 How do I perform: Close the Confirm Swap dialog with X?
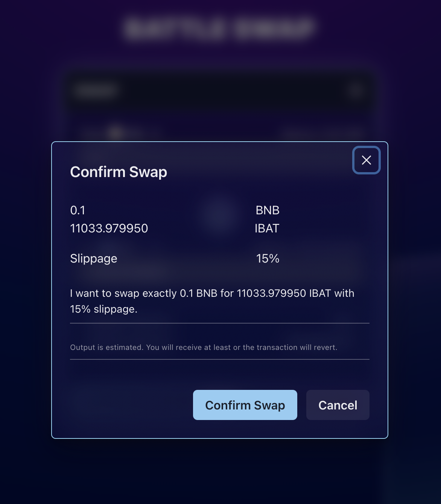(x=366, y=160)
